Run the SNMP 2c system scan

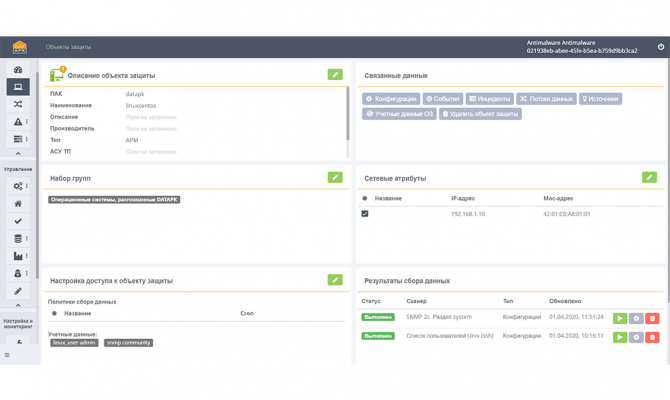pyautogui.click(x=620, y=318)
